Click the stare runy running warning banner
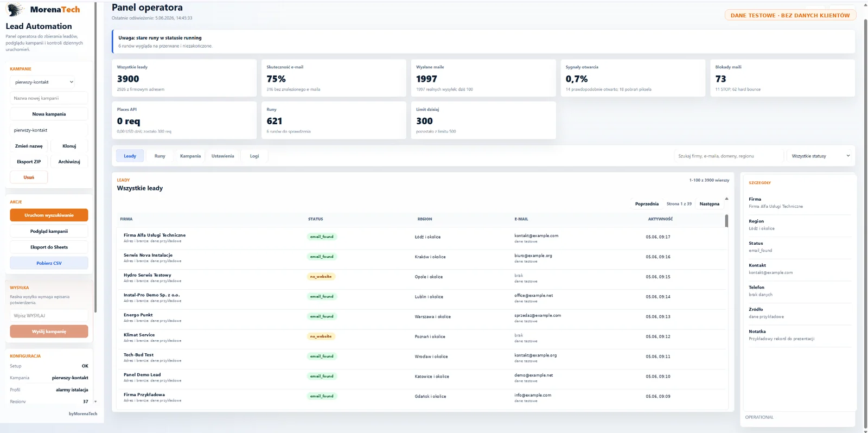 (x=483, y=41)
